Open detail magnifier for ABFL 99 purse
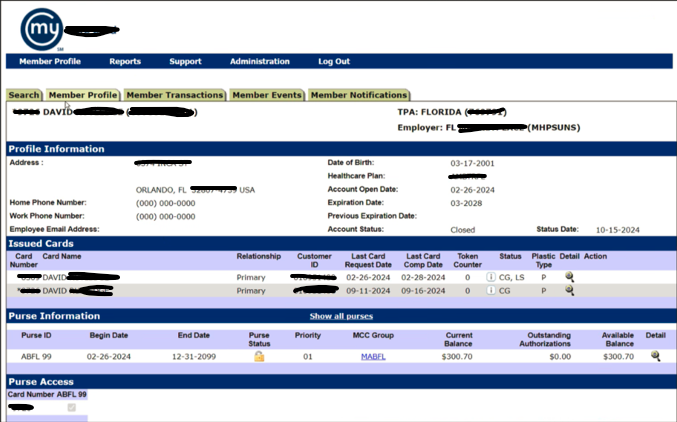 point(655,356)
